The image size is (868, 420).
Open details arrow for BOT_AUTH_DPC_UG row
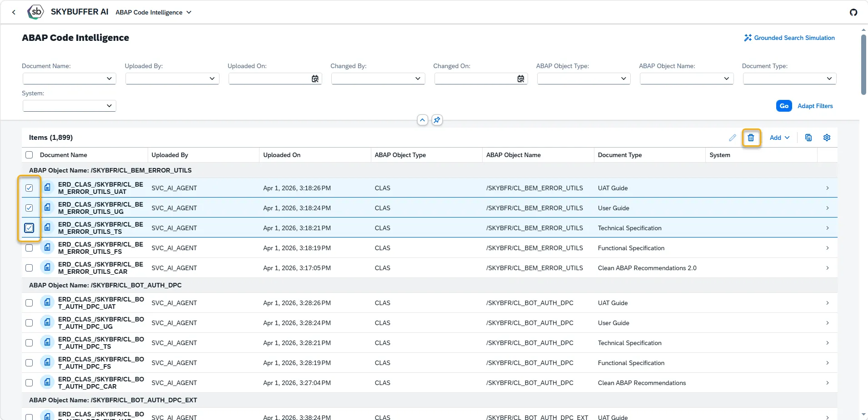coord(827,323)
